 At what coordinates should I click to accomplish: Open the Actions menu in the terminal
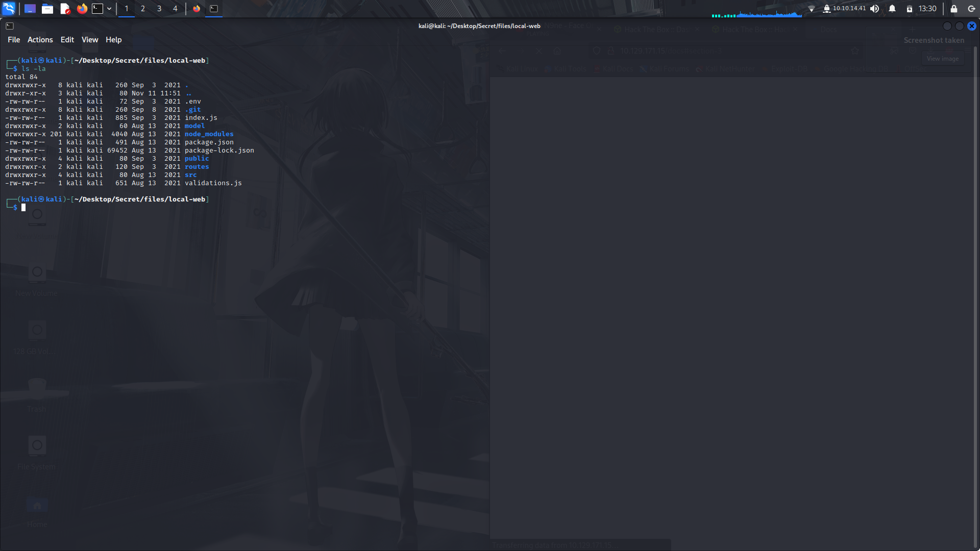[x=40, y=39]
